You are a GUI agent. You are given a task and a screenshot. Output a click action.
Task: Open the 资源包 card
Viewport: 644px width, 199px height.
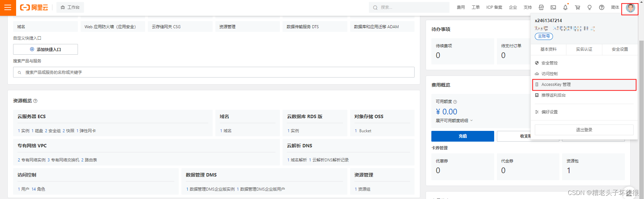click(593, 167)
